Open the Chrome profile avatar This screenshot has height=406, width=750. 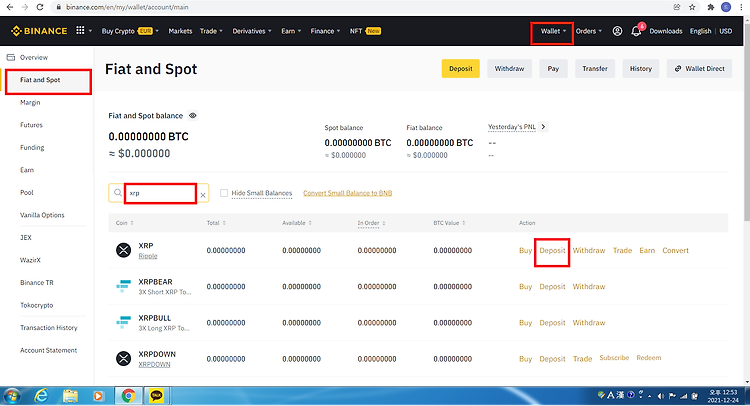726,7
